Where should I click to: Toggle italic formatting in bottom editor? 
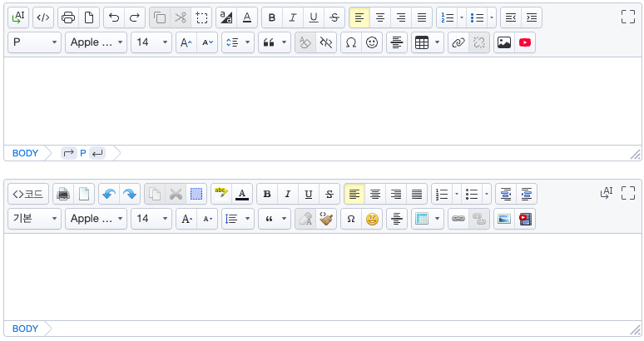288,194
